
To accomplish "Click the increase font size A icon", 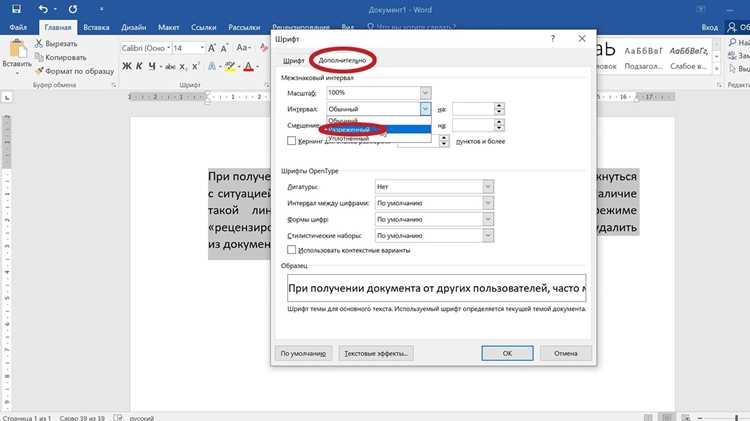I will [211, 48].
